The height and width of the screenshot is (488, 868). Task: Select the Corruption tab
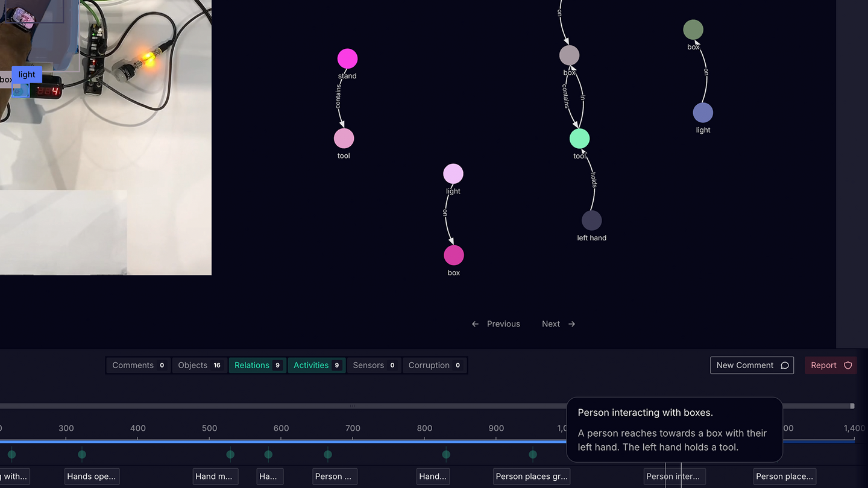(x=434, y=365)
